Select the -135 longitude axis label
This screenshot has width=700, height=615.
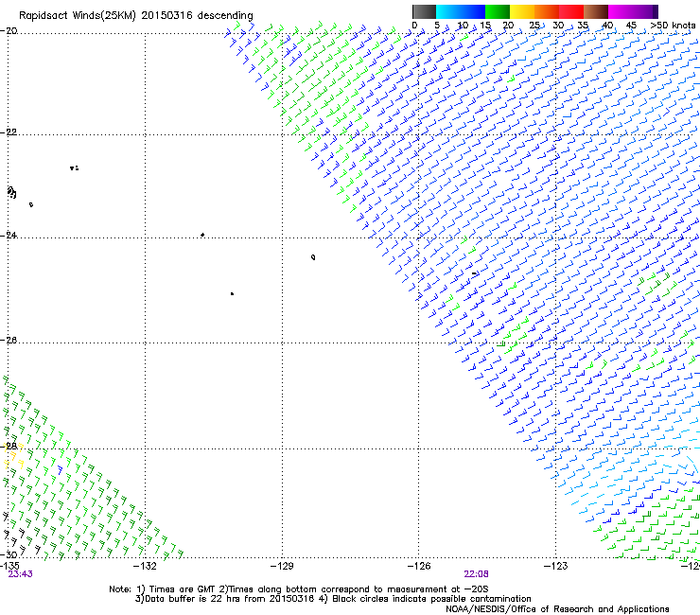coord(9,566)
